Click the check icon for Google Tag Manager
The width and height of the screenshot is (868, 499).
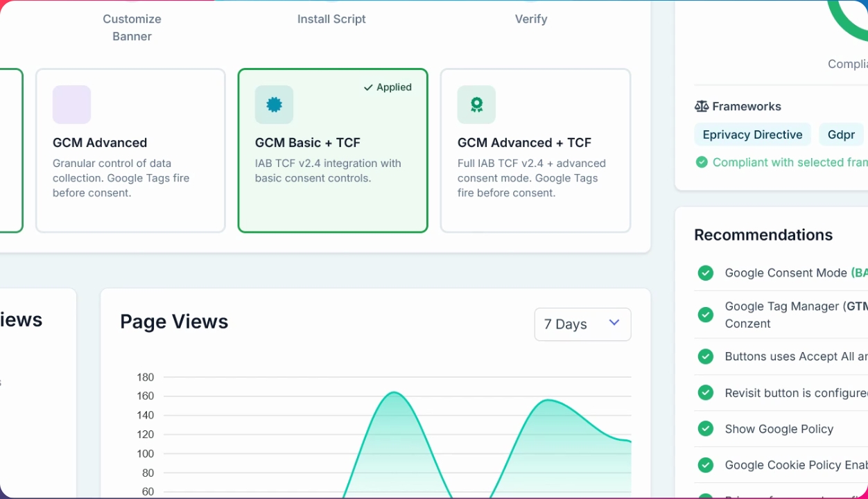point(706,315)
